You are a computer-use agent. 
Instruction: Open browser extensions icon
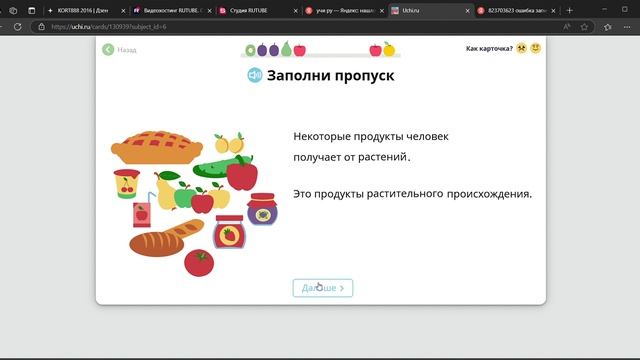pos(607,27)
